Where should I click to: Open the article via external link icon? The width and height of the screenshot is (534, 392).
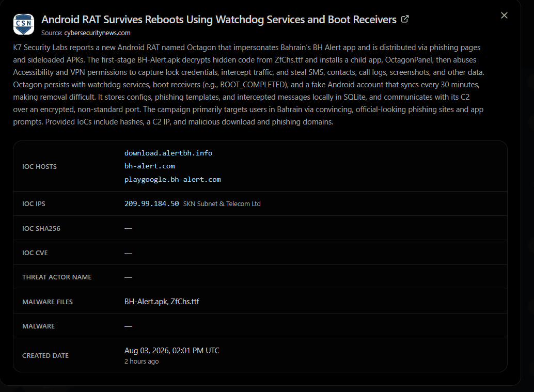[x=404, y=19]
